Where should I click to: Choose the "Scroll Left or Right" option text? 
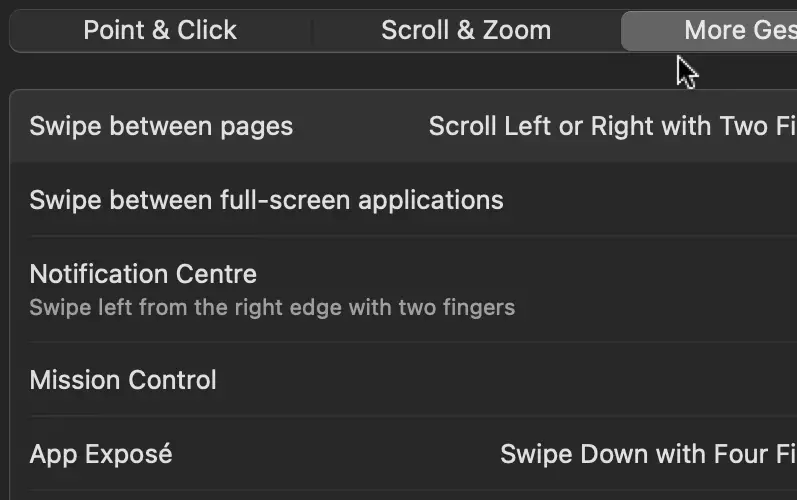(x=560, y=126)
